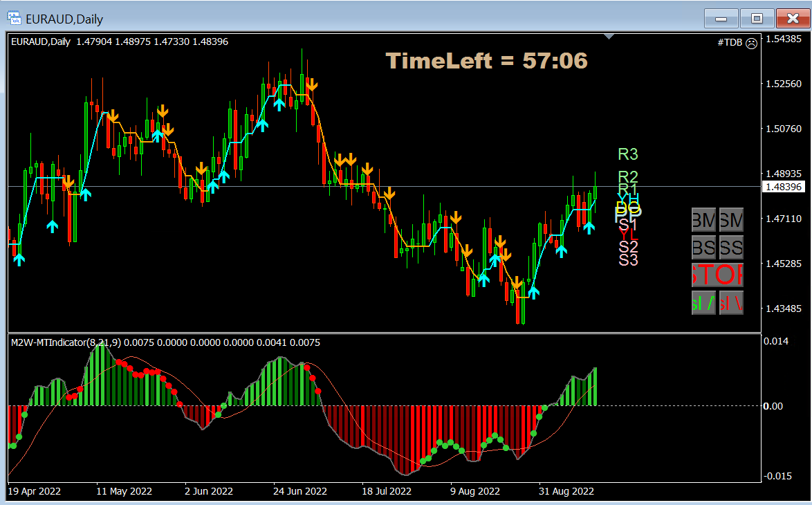
Task: Click the red sl \ stop-loss icon
Action: coord(731,303)
